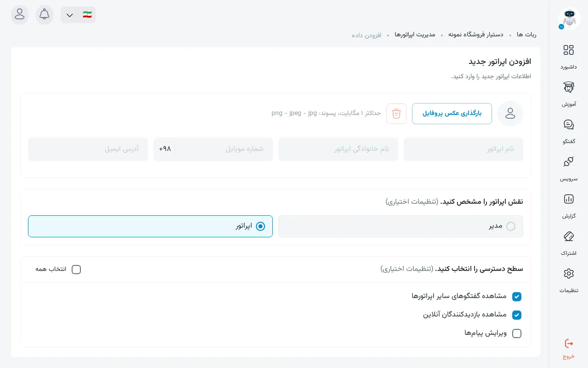This screenshot has height=368, width=588.
Task: Click the اشتراک sidebar label
Action: point(569,253)
